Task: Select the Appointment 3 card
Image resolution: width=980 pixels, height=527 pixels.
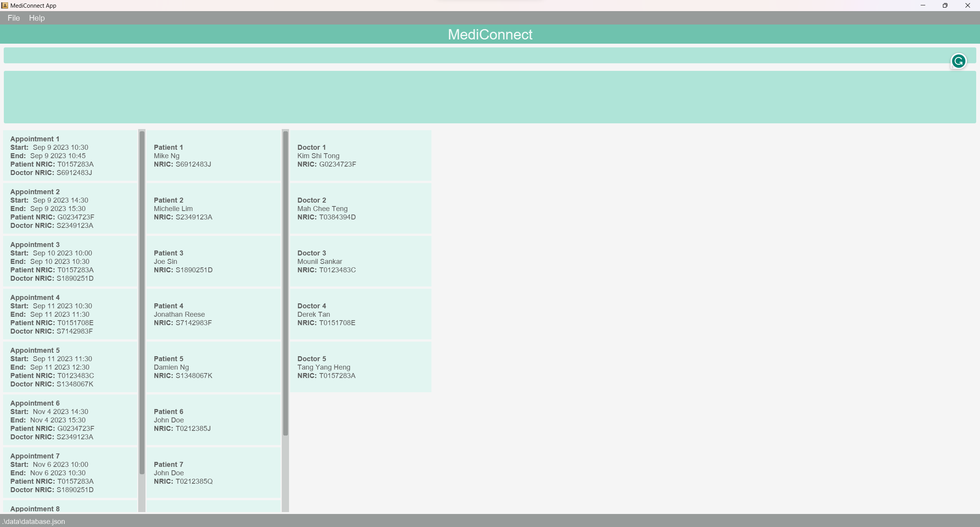Action: (70, 261)
